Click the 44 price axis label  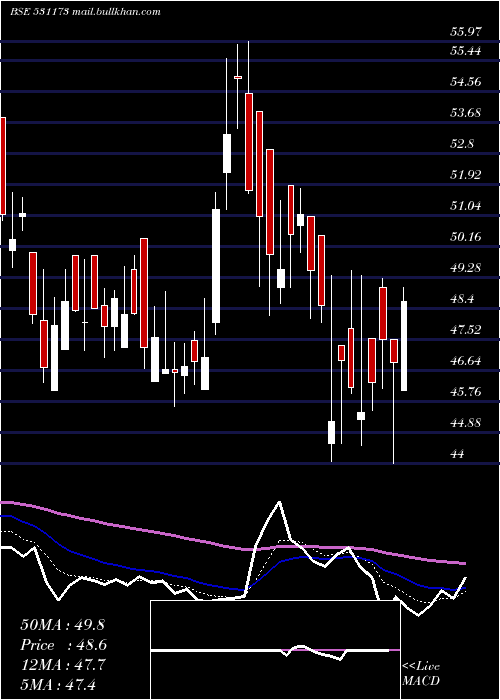(x=458, y=454)
